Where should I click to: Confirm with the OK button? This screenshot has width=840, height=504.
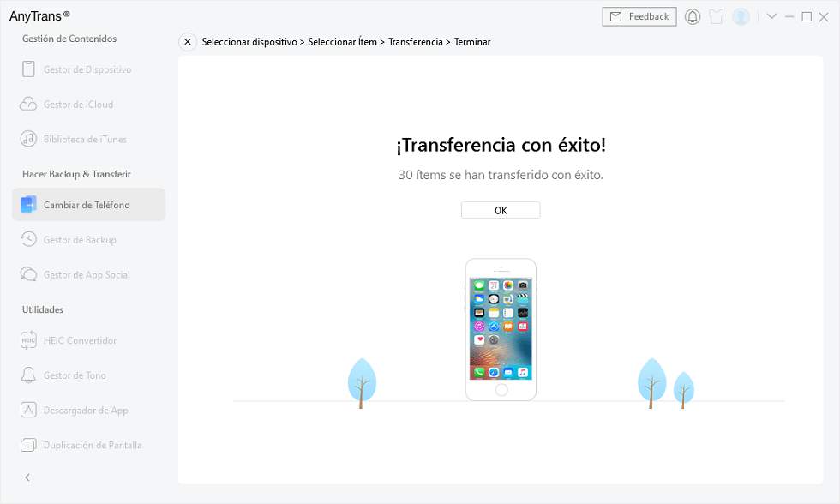pos(501,210)
